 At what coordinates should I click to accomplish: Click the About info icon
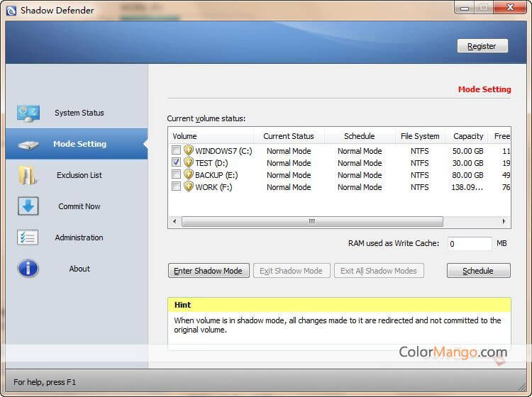(x=28, y=269)
